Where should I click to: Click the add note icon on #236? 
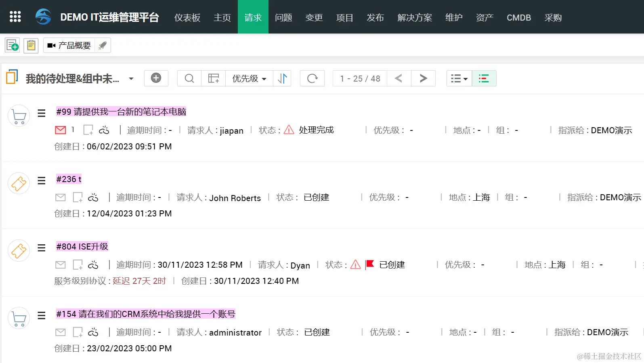[x=78, y=197]
